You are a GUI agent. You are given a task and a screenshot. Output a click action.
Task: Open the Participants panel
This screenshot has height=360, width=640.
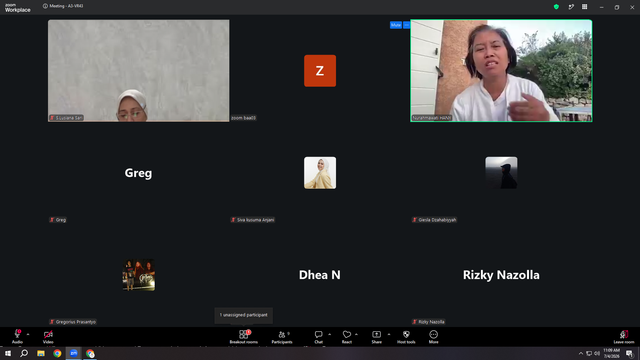(282, 336)
